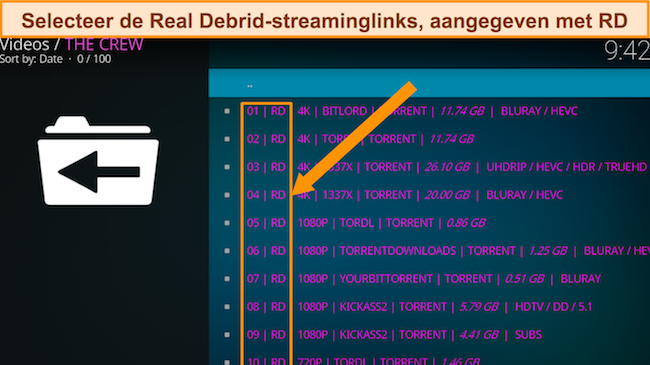Image resolution: width=650 pixels, height=365 pixels.
Task: Open stream 01 RD 4K BITLORD 11.74 GB
Action: (x=429, y=111)
